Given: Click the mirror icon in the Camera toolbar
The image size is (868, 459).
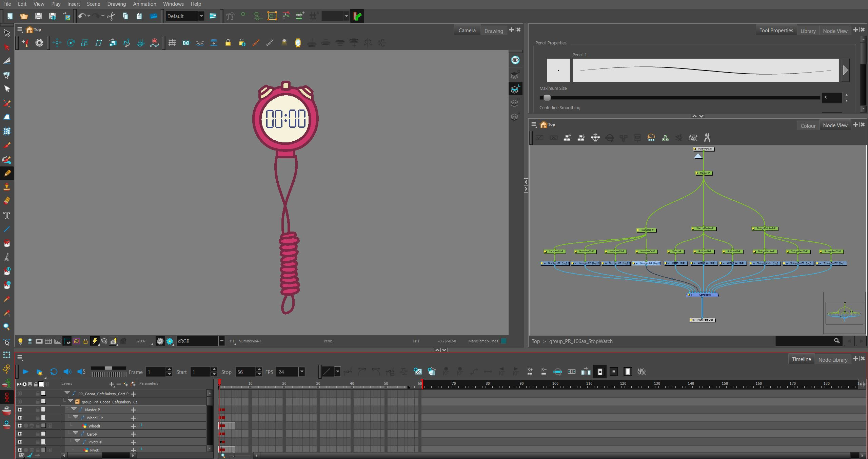Looking at the screenshot, I should [x=298, y=43].
